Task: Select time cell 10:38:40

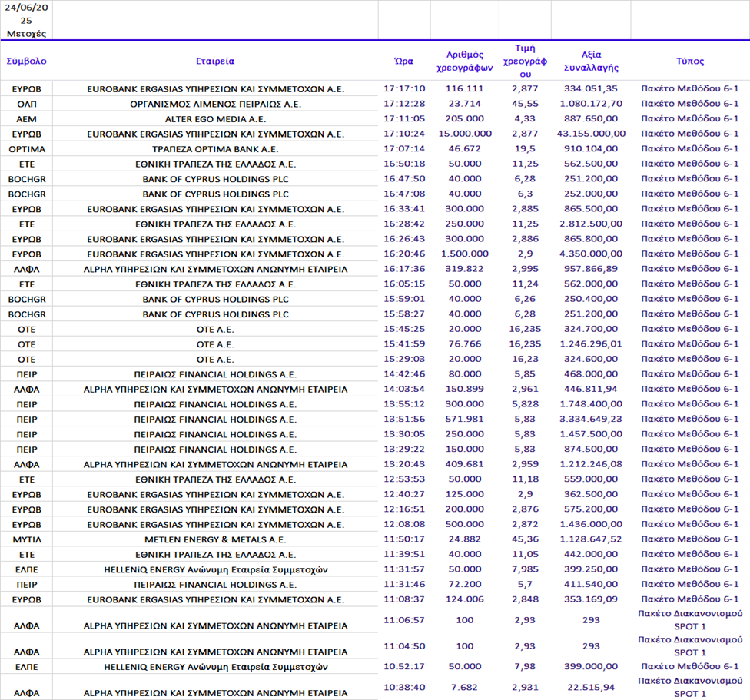Action: (404, 688)
